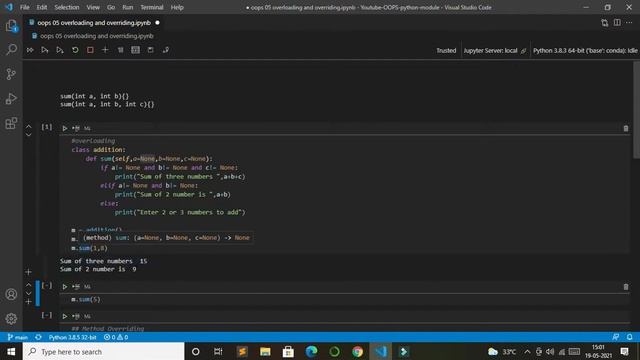This screenshot has width=640, height=360.
Task: Export the notebook from toolbar
Action: tap(166, 50)
